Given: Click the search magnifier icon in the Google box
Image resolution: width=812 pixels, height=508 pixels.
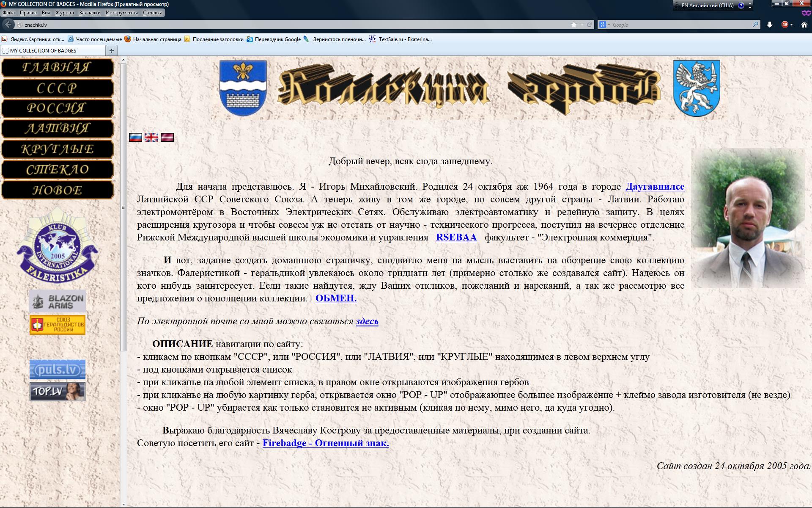Looking at the screenshot, I should click(x=755, y=25).
